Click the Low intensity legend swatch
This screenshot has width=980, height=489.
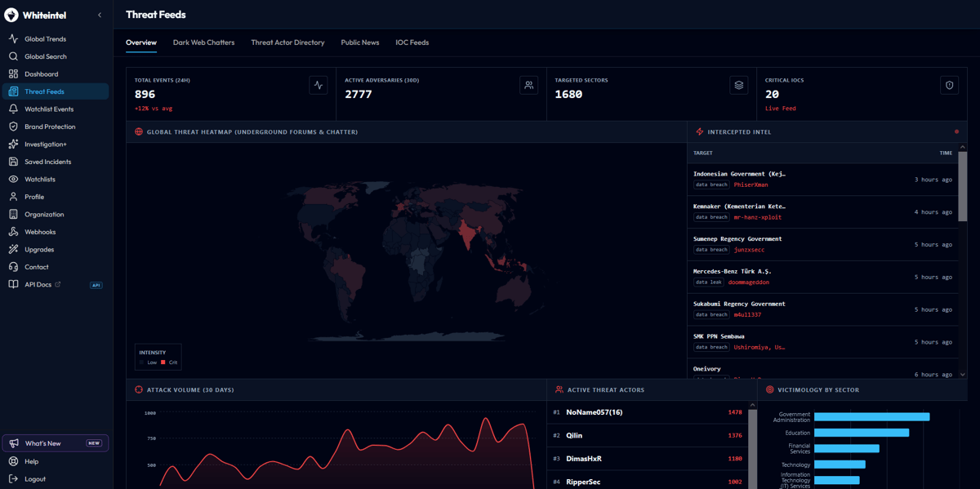(x=141, y=362)
